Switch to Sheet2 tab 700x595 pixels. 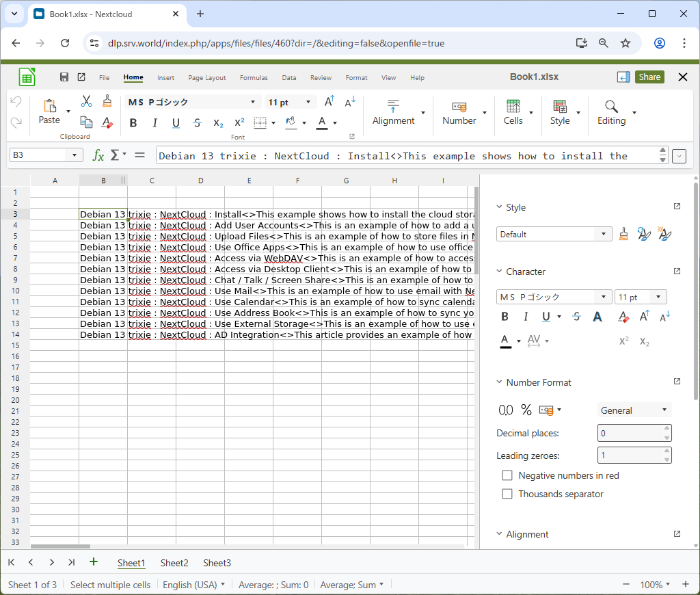[174, 563]
